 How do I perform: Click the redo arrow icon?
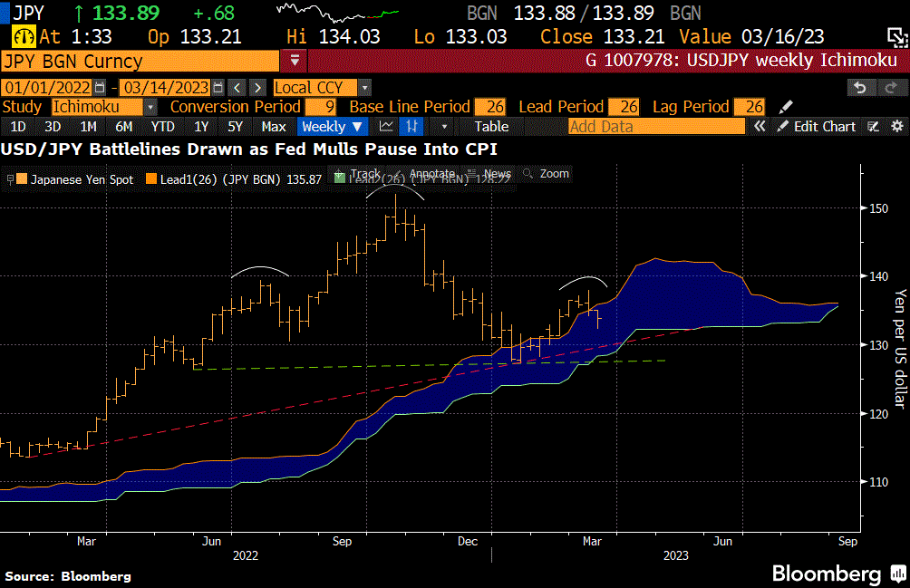coord(891,88)
